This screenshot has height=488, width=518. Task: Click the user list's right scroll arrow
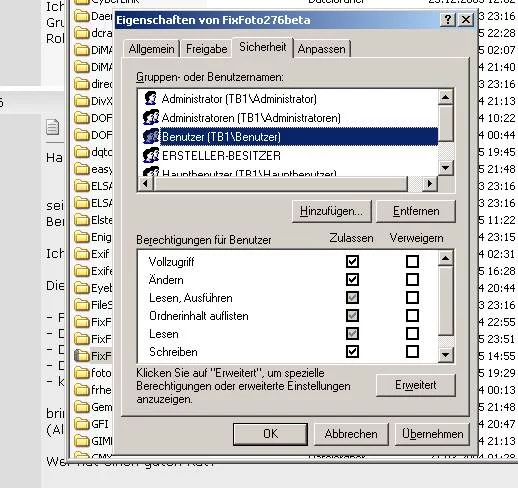(430, 183)
